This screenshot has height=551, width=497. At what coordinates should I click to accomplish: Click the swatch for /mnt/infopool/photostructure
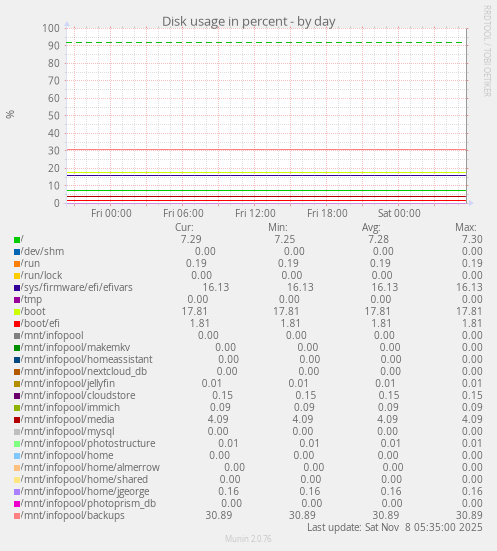click(x=17, y=444)
